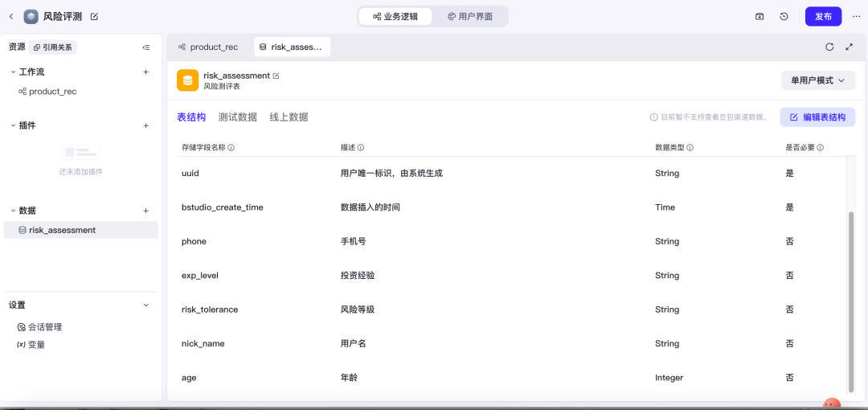The height and width of the screenshot is (410, 868).
Task: Show info for 数据类型 column
Action: [x=690, y=148]
